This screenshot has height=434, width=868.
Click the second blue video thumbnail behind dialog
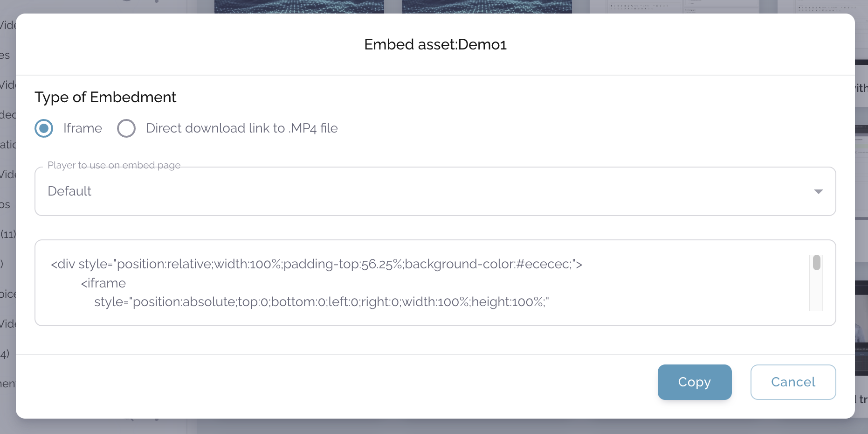[487, 6]
